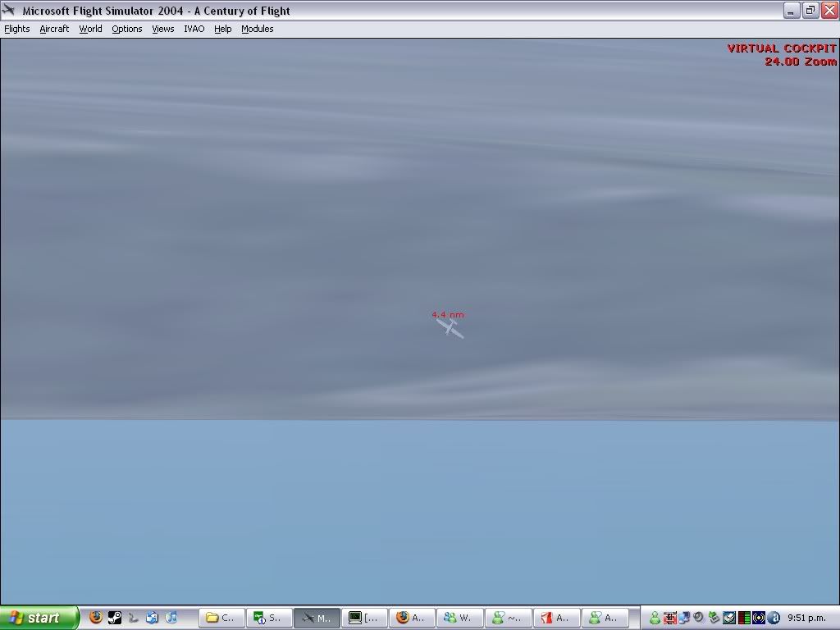Open the Flights menu

[17, 29]
